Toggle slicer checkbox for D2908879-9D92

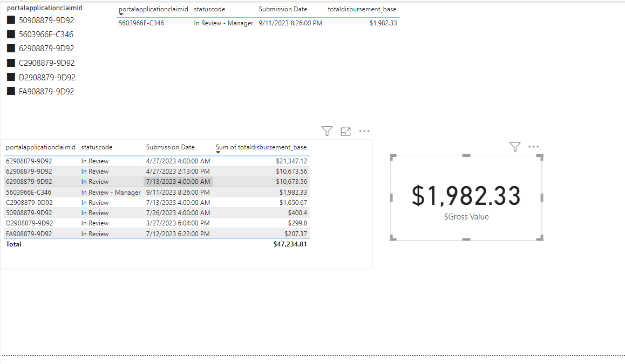[x=11, y=77]
